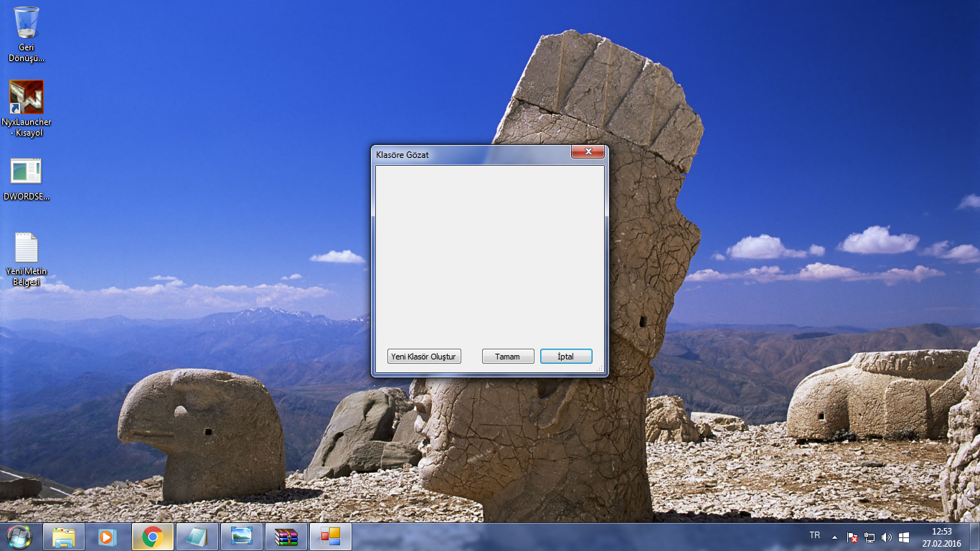980x551 pixels.
Task: Open the volume speaker tray icon
Action: [887, 537]
